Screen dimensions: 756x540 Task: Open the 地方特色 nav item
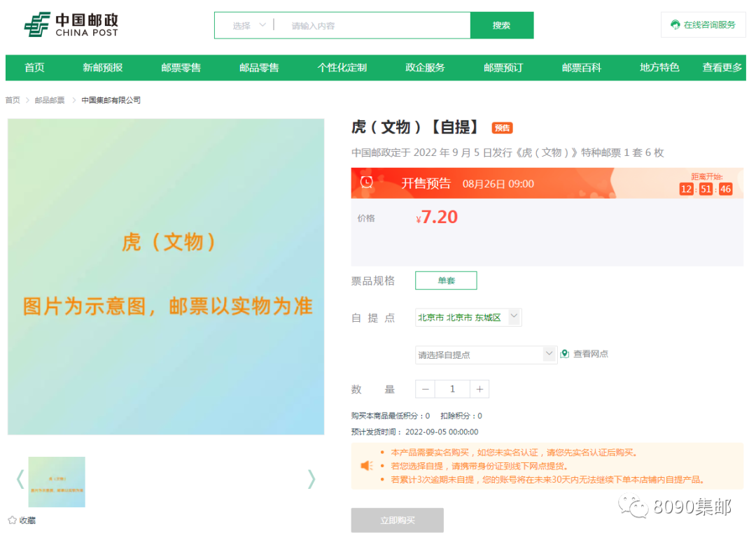pos(659,67)
